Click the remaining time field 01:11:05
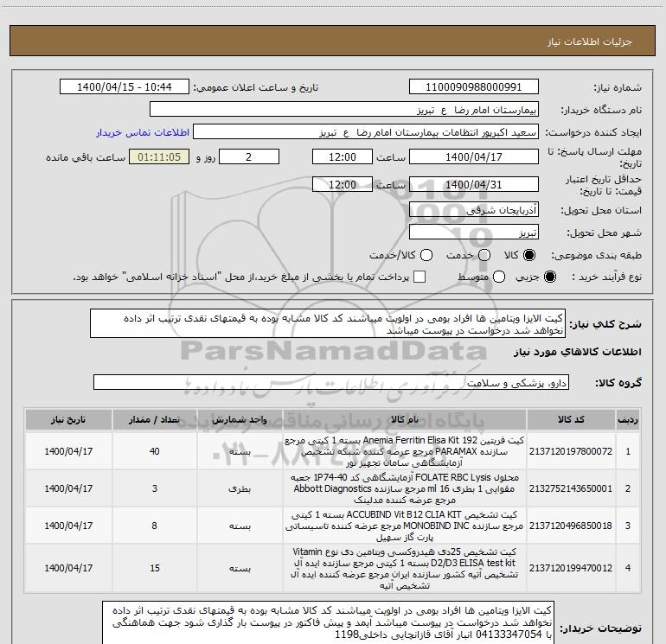 point(159,156)
